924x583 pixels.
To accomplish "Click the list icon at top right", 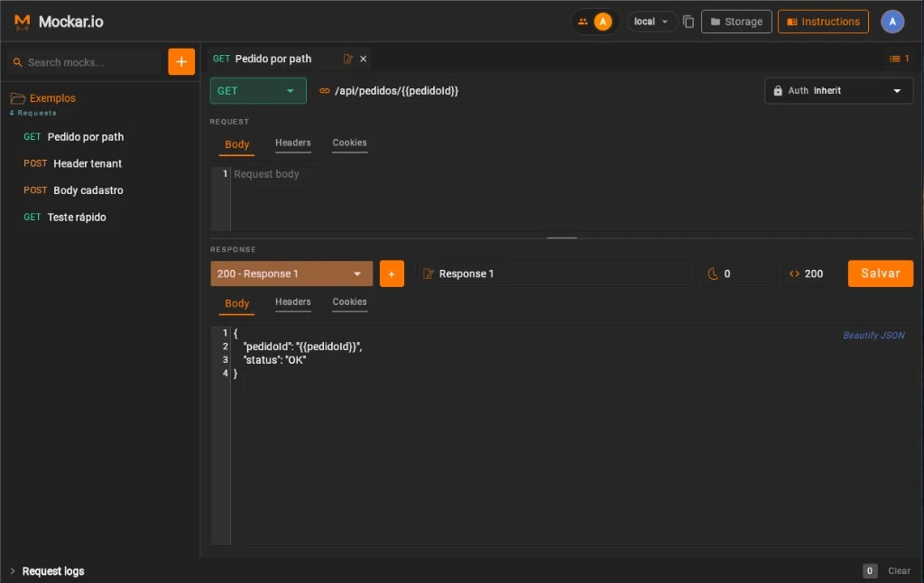I will pyautogui.click(x=894, y=59).
